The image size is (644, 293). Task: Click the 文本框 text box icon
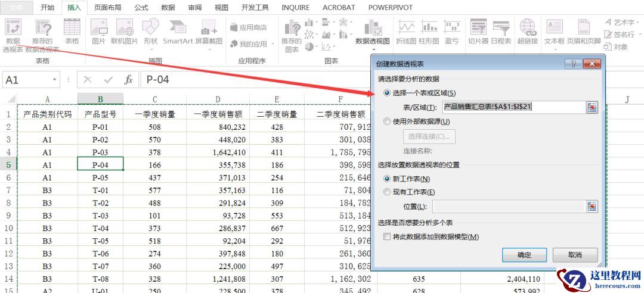coord(555,27)
